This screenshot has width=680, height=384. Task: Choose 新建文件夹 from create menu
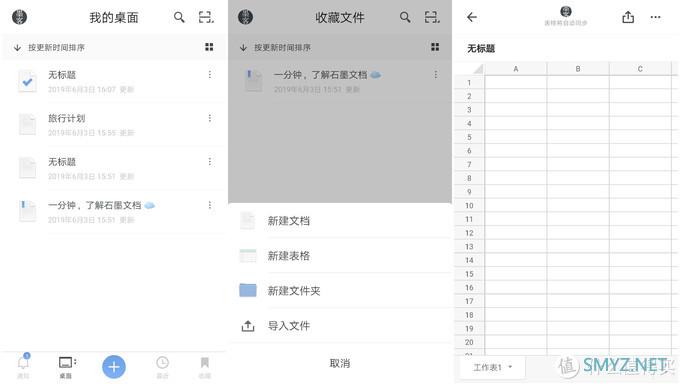340,290
